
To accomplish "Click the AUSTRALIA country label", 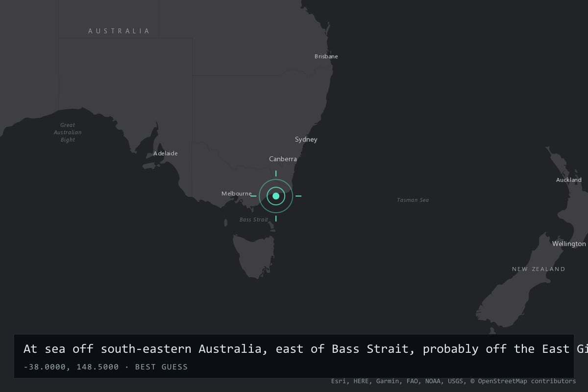I will [x=119, y=31].
